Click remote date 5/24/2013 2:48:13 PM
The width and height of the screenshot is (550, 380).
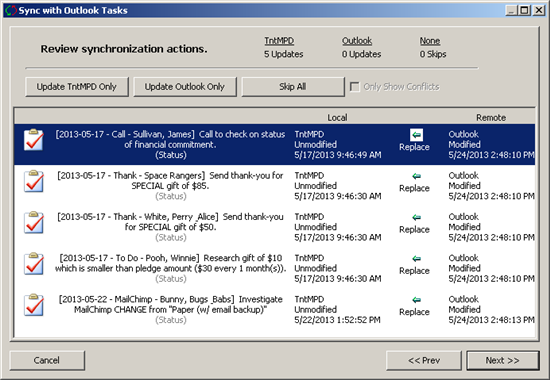coord(491,320)
